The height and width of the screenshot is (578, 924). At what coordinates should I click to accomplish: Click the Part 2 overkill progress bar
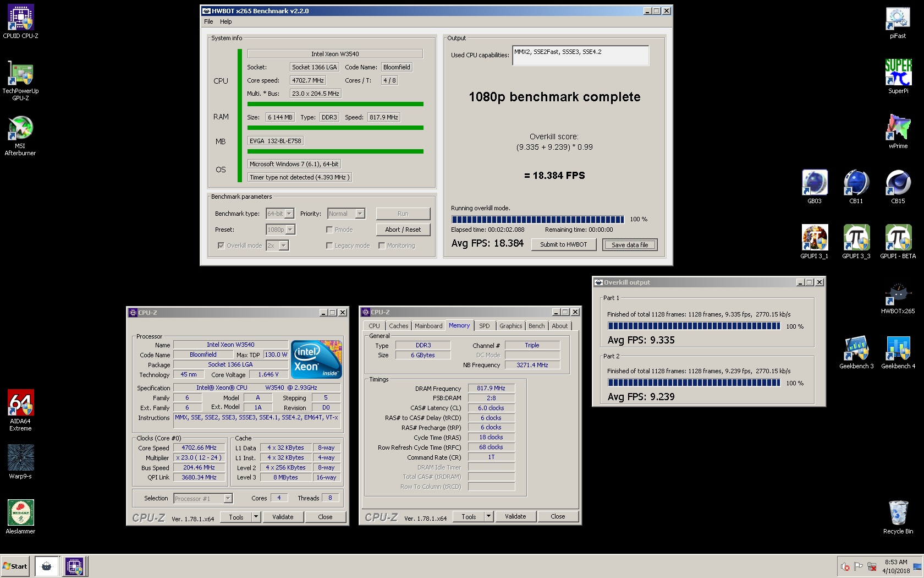(x=694, y=383)
